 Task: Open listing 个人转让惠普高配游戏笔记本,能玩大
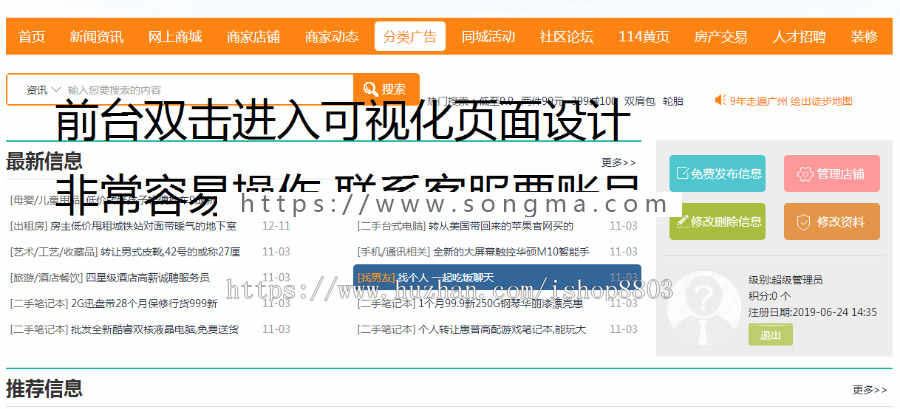pyautogui.click(x=502, y=329)
